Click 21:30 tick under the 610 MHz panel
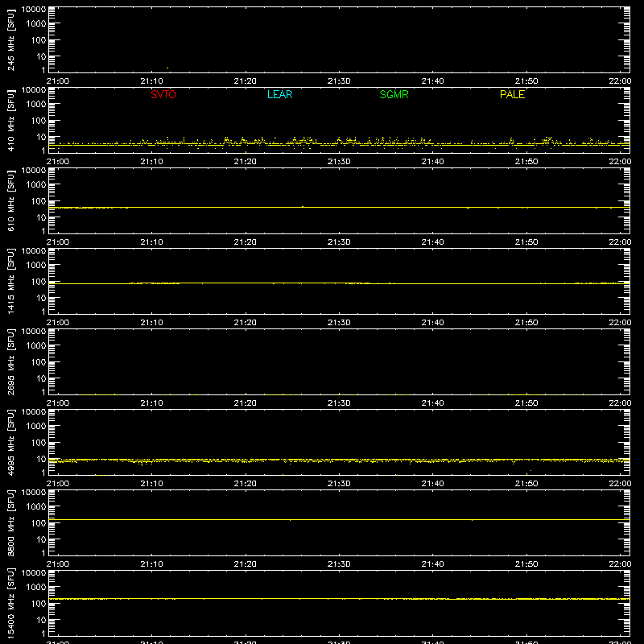644x644 pixels. pos(339,242)
